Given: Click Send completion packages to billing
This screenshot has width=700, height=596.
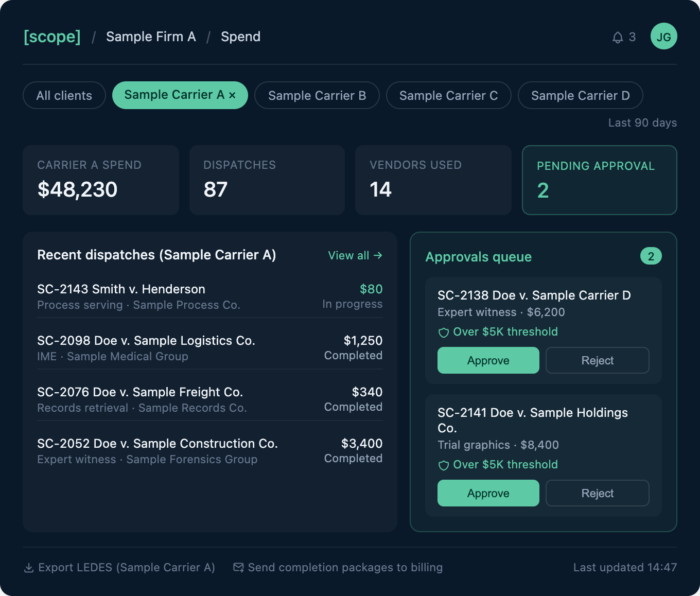Looking at the screenshot, I should click(x=338, y=567).
